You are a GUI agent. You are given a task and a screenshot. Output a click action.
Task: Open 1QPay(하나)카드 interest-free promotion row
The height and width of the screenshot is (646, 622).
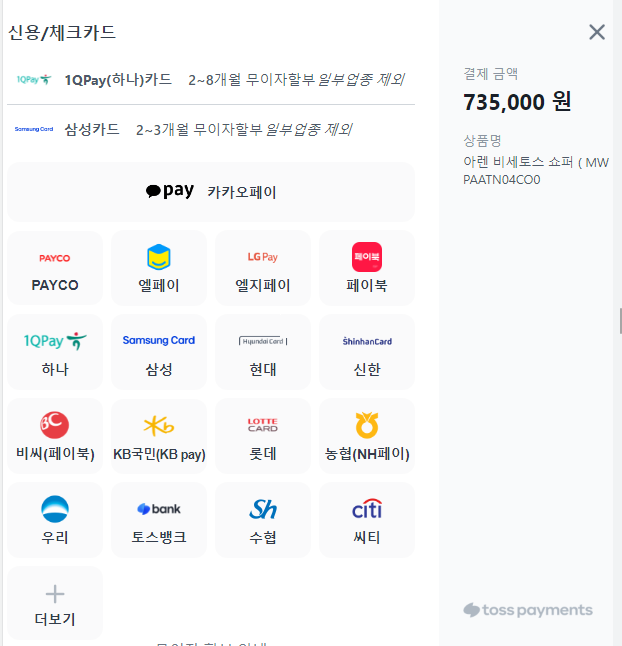point(211,80)
